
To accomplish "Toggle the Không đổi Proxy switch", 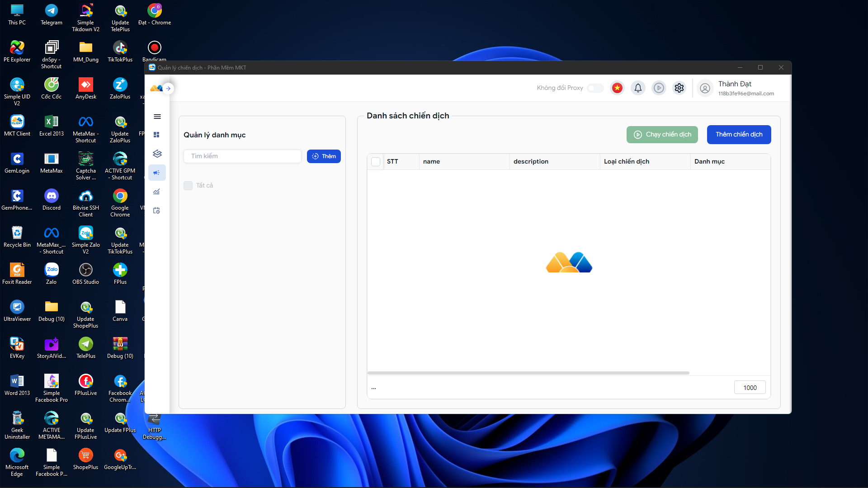I will [x=595, y=88].
